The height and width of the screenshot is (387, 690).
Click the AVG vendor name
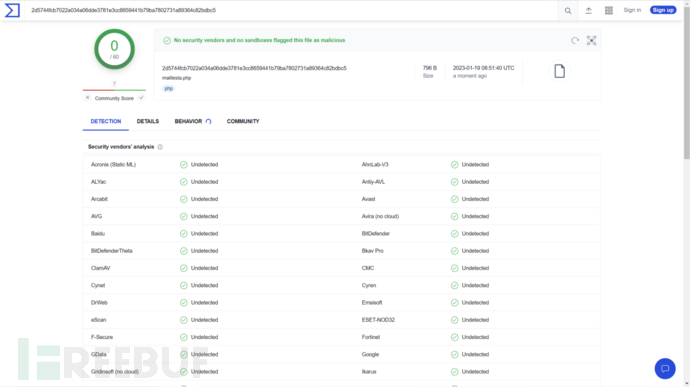tap(96, 217)
